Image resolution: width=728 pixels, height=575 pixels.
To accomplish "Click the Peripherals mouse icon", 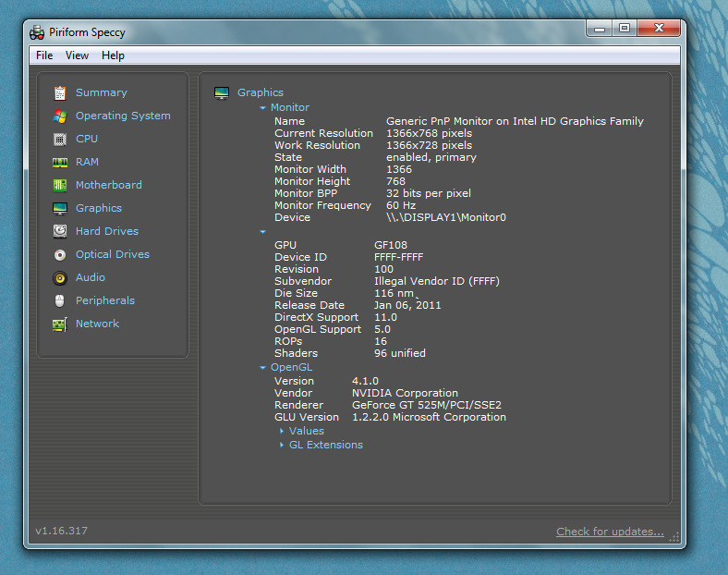I will [60, 301].
